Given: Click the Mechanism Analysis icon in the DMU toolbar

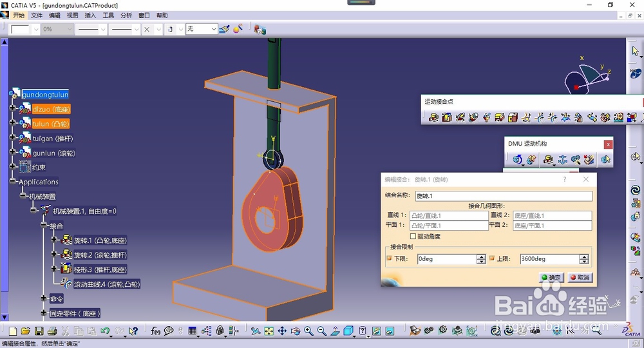Looking at the screenshot, I should [x=605, y=159].
